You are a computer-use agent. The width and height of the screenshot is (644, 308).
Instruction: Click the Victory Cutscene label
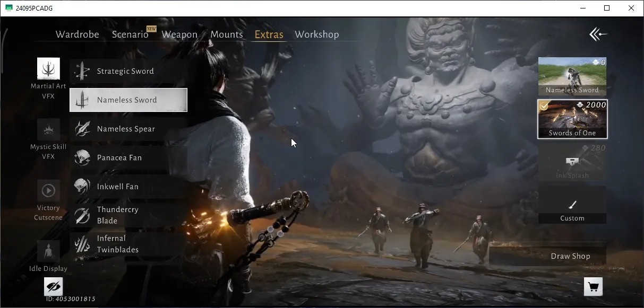tap(48, 213)
